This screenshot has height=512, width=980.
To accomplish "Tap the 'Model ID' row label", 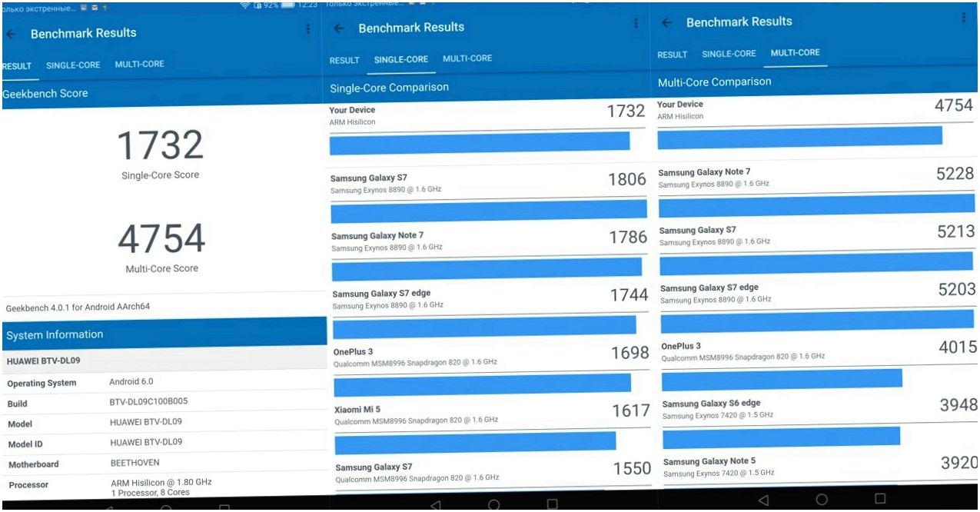I will point(25,444).
